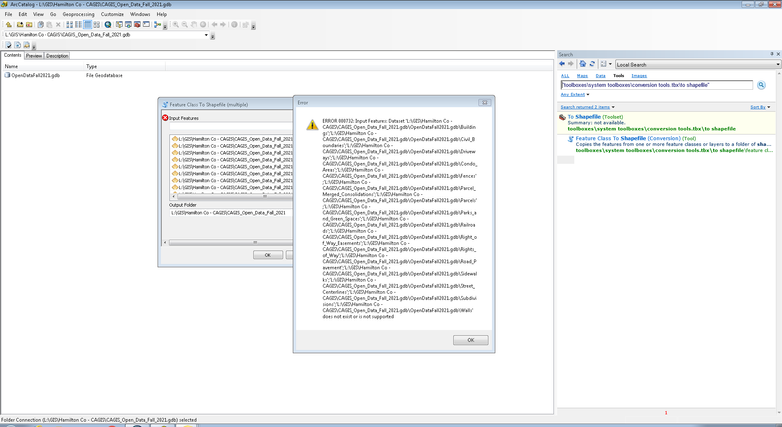Open the Go menu
The width and height of the screenshot is (782, 427).
[x=53, y=14]
